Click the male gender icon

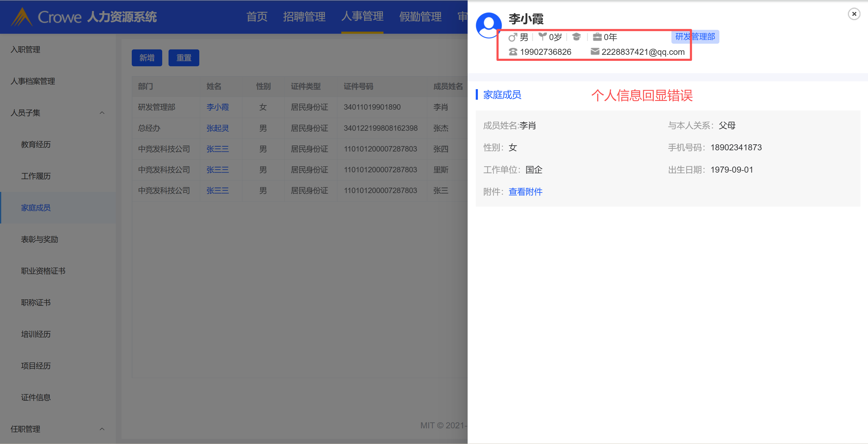512,37
